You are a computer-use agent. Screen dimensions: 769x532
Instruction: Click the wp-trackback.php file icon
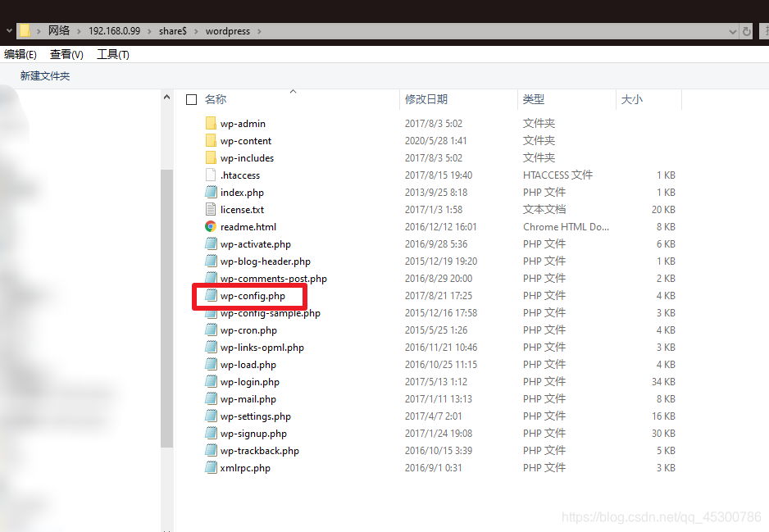coord(211,450)
